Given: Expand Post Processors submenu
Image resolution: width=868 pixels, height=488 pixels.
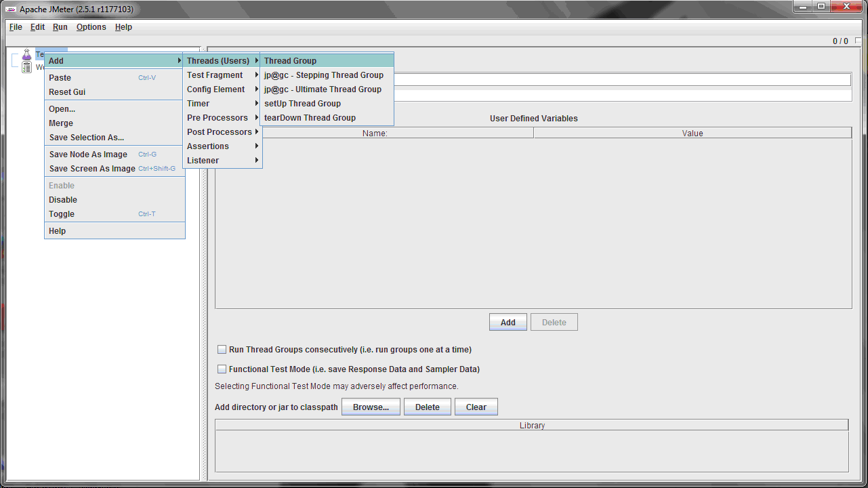Looking at the screenshot, I should point(222,132).
